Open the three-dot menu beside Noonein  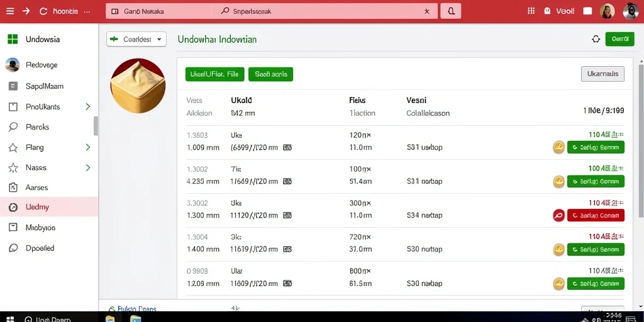[87, 11]
